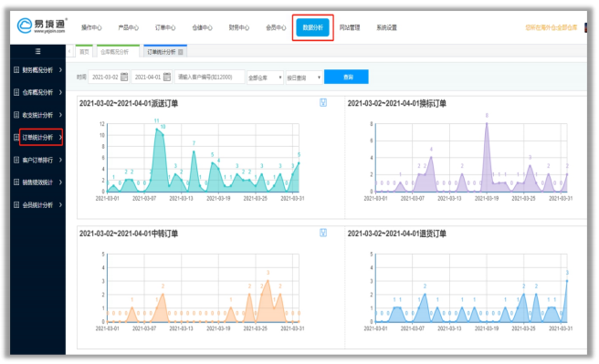Click the 换标订单 chart title
599x364 pixels.
(396, 103)
